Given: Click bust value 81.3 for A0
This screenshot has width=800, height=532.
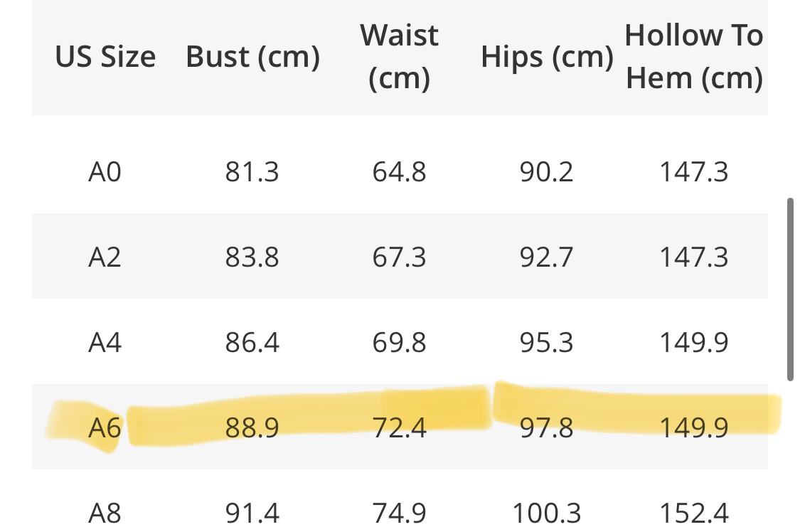Looking at the screenshot, I should coord(252,172).
